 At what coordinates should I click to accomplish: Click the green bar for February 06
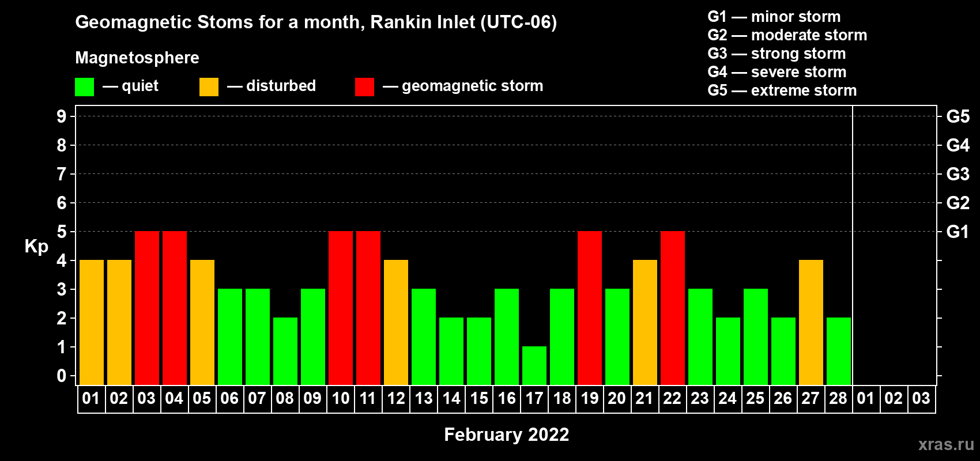tap(230, 337)
